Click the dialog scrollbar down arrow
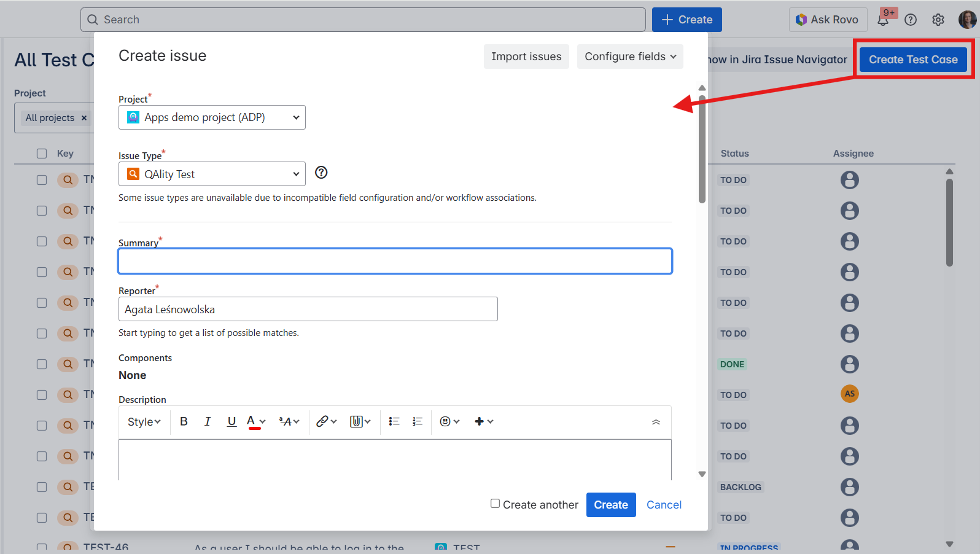This screenshot has height=554, width=980. pos(702,474)
